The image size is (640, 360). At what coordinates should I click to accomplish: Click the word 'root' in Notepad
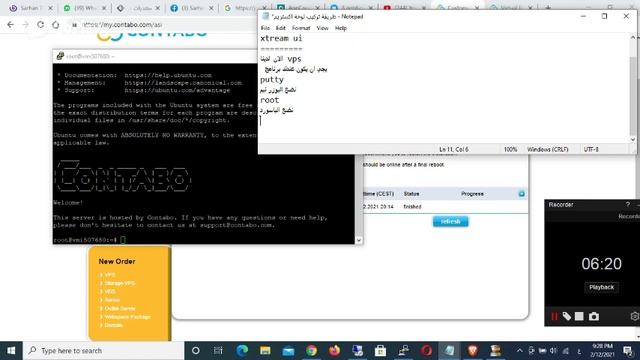coord(270,100)
